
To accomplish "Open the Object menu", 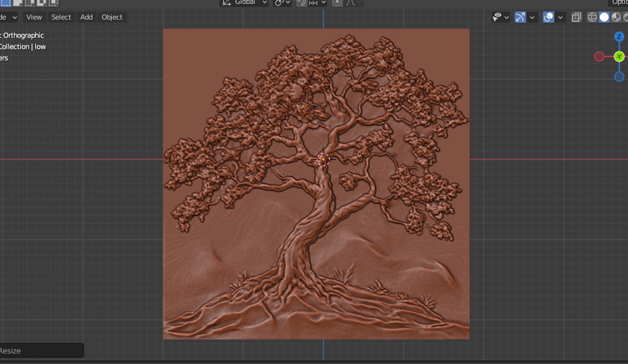I will [x=112, y=17].
